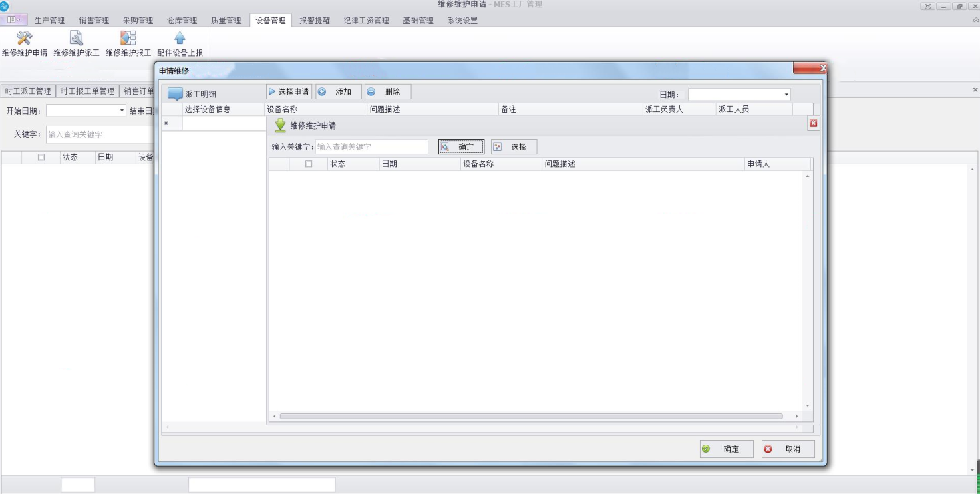The width and height of the screenshot is (980, 494).
Task: Focus the 关键字 search field in the main window
Action: 100,134
